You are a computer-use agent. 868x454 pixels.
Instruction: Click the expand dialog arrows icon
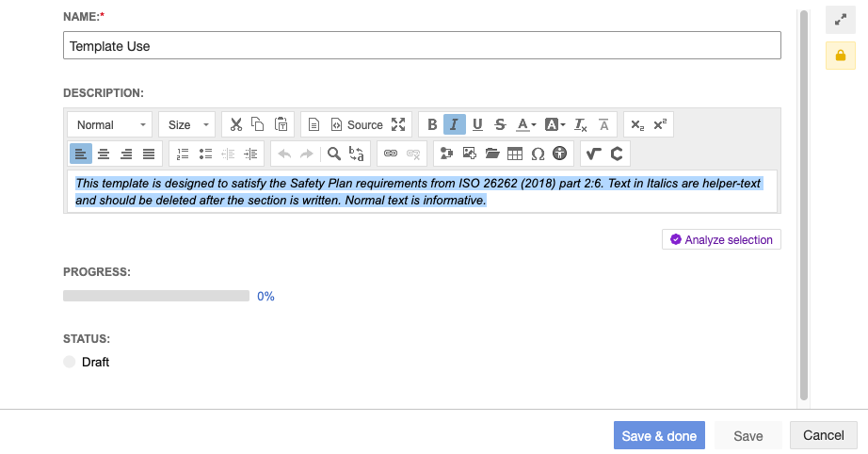tap(841, 20)
